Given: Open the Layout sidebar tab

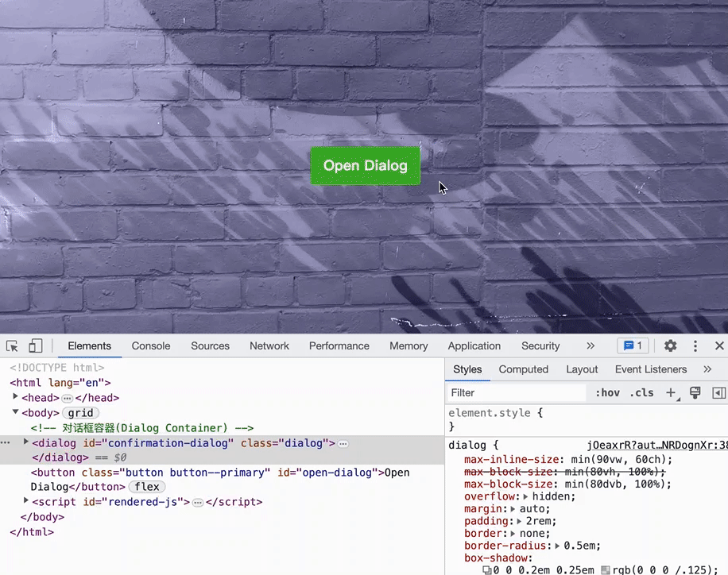Looking at the screenshot, I should [582, 369].
